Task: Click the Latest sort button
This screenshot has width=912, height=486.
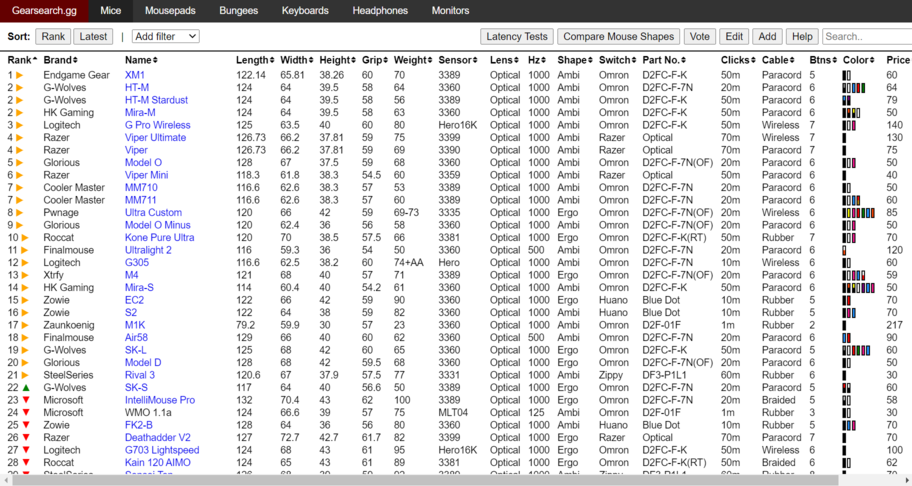Action: point(93,37)
